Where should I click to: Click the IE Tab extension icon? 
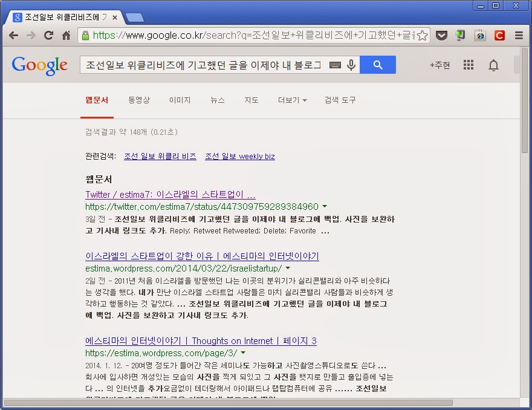(x=480, y=35)
